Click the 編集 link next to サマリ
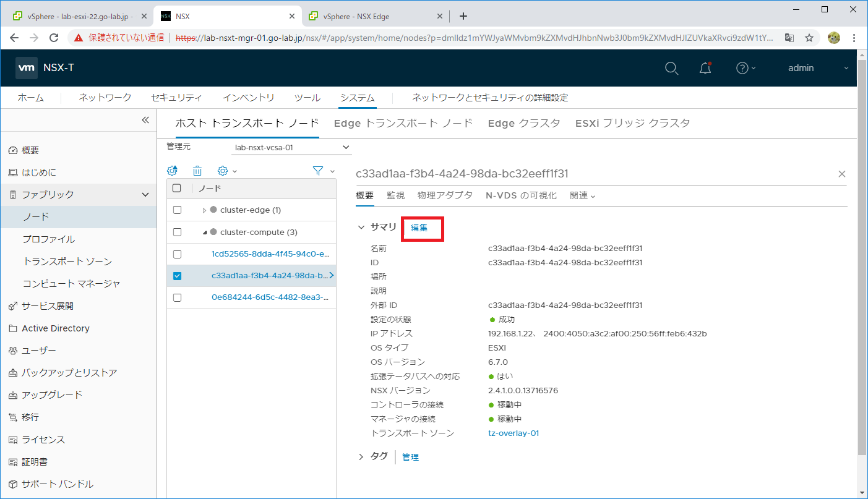 (419, 228)
